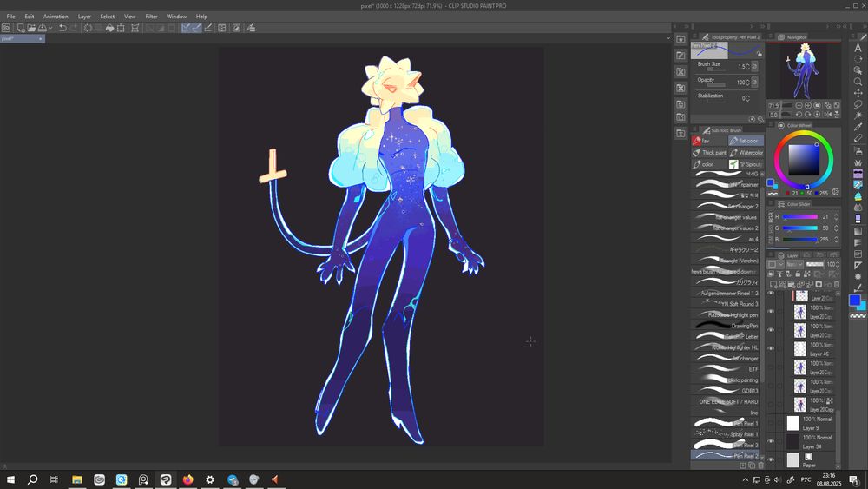Click the delete sub tool trash icon
Image resolution: width=868 pixels, height=489 pixels.
pos(760,466)
